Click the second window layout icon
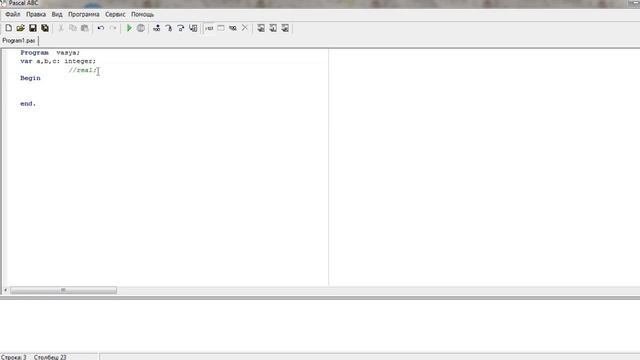This screenshot has width=640, height=360. [x=273, y=28]
